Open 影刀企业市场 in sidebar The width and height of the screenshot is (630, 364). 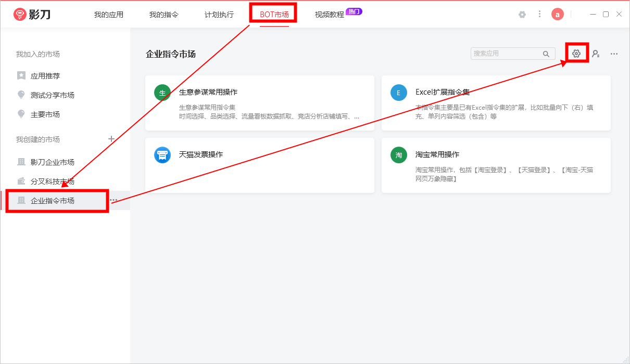[x=65, y=162]
